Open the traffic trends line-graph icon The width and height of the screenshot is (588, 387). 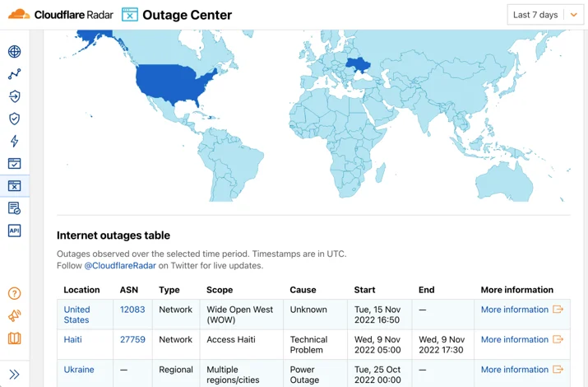coord(14,74)
